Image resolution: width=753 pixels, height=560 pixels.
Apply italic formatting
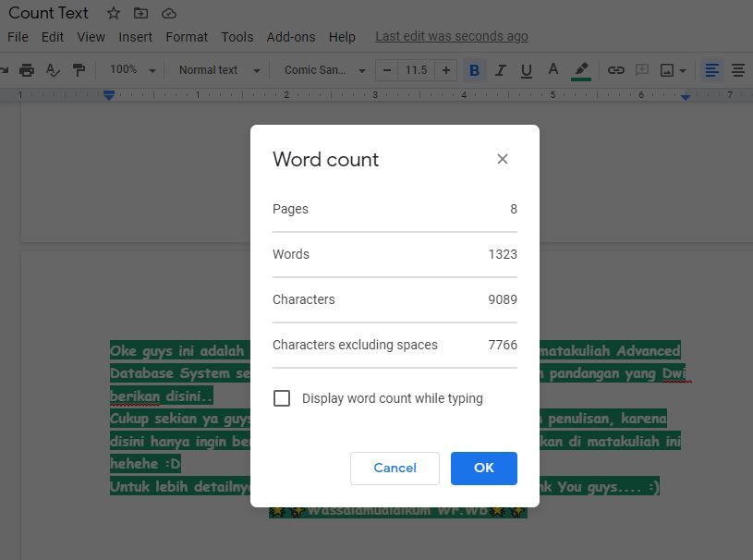(x=500, y=70)
